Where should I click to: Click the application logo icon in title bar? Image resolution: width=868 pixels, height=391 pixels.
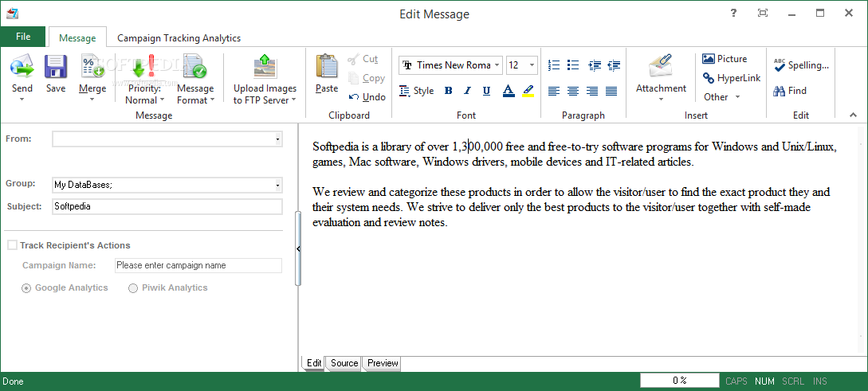[12, 14]
